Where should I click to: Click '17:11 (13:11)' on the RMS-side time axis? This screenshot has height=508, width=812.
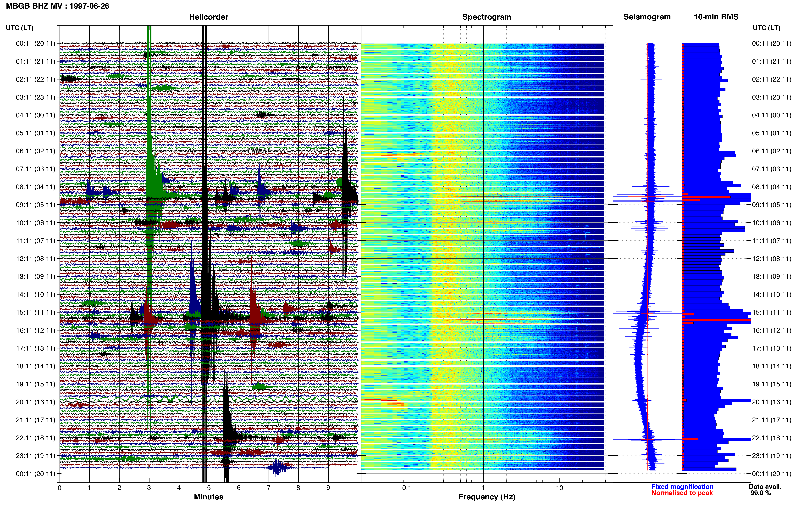[x=772, y=348]
